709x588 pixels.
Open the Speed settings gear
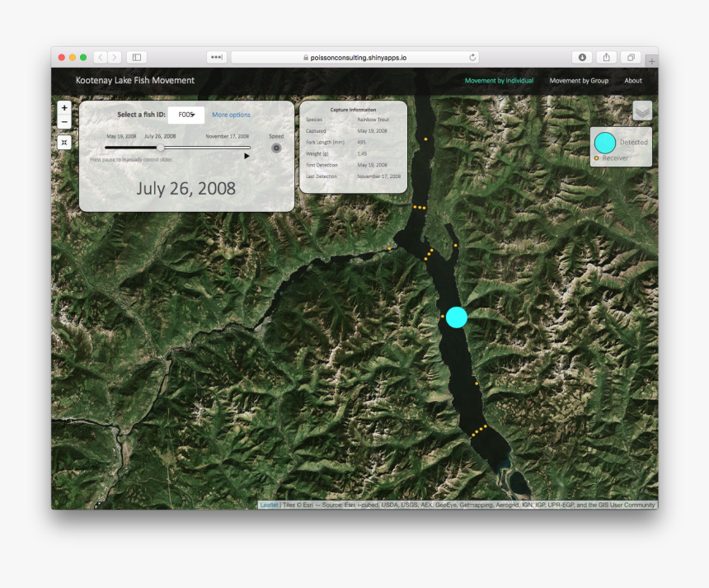[276, 148]
